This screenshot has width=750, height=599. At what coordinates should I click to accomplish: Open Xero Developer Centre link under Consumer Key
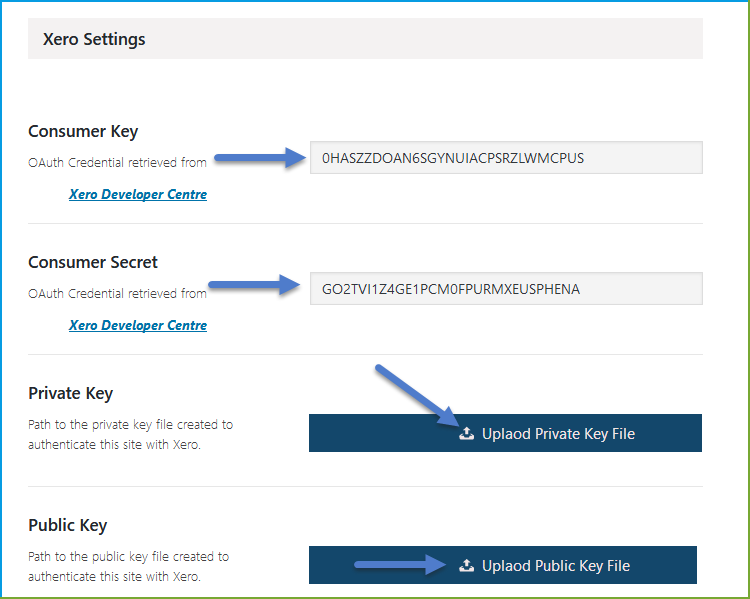click(138, 194)
